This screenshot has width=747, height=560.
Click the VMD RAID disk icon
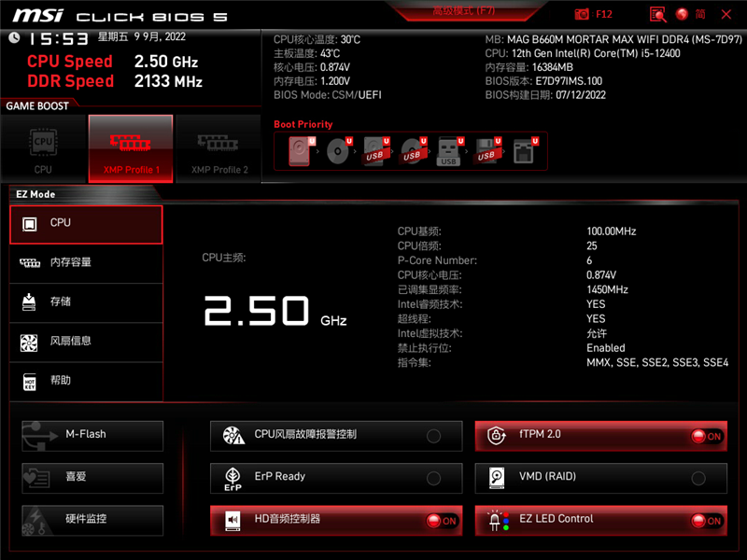497,478
